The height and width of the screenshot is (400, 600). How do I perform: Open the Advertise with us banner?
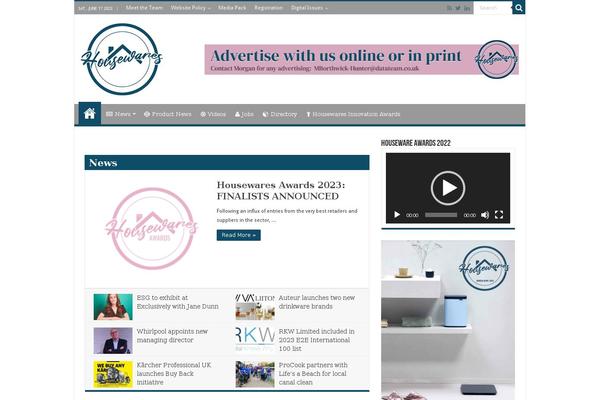362,59
